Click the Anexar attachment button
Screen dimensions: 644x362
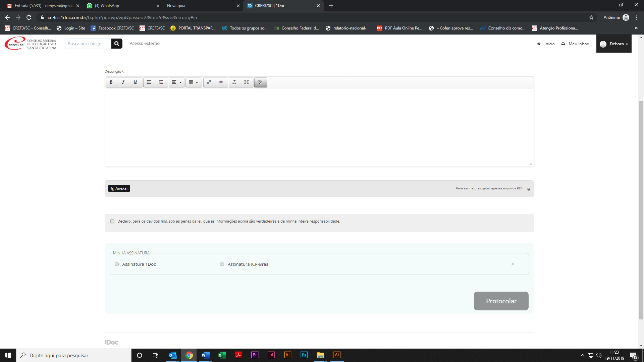click(x=119, y=188)
